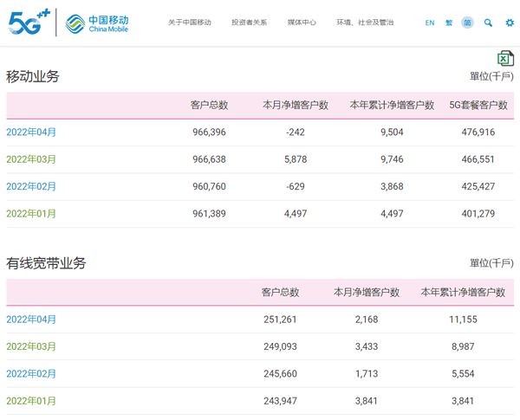Open 2022年04月 link in 有线宽带业务 table
The height and width of the screenshot is (420, 520).
tap(31, 320)
